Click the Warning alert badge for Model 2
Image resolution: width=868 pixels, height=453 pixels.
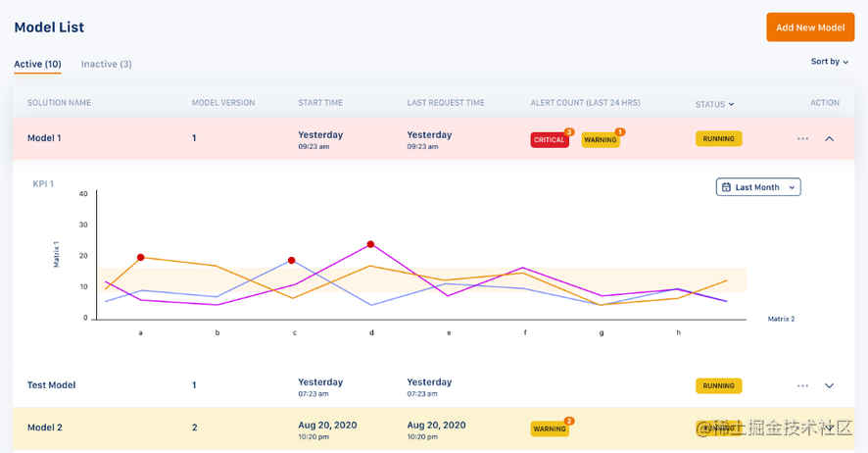[x=550, y=428]
